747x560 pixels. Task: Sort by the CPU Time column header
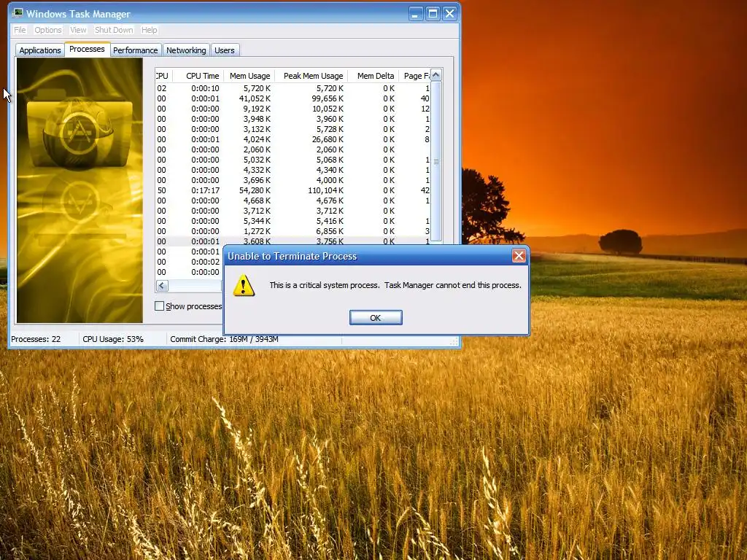point(198,76)
